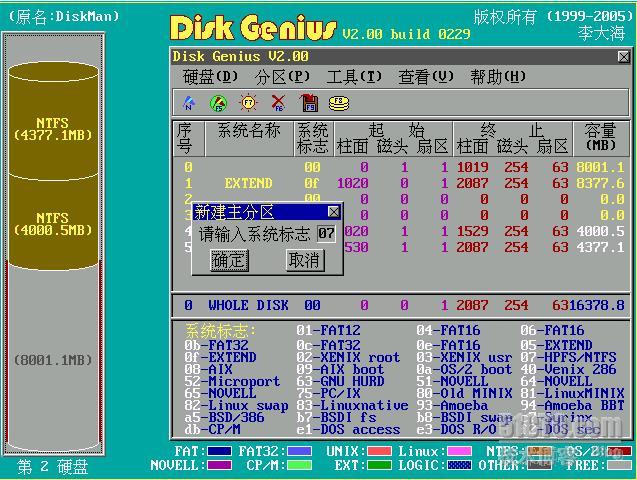
Task: Click the green F5 toolbar icon
Action: [219, 102]
